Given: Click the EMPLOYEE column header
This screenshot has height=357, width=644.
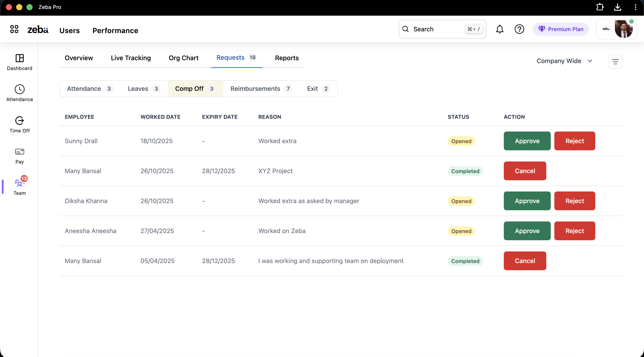Looking at the screenshot, I should pyautogui.click(x=79, y=117).
